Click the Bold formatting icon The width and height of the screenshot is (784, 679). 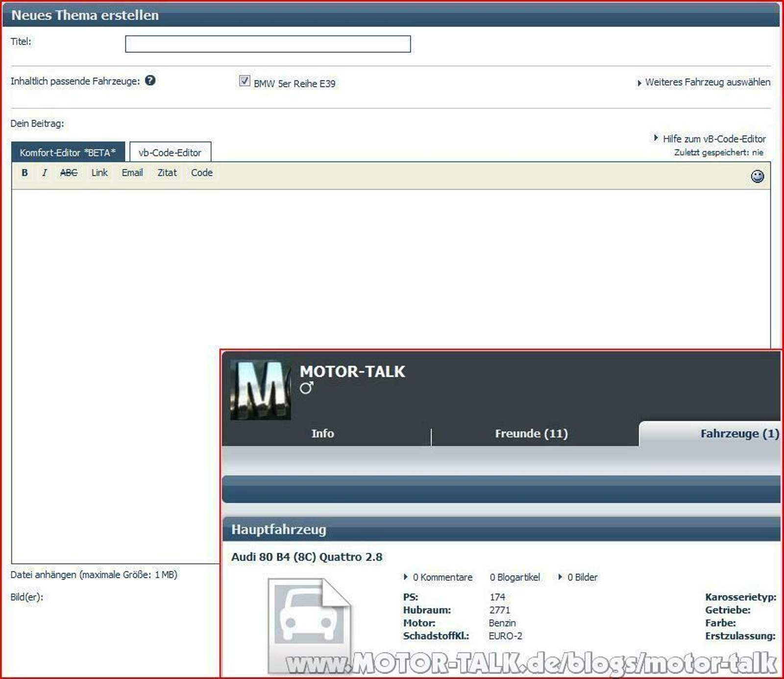[x=24, y=173]
